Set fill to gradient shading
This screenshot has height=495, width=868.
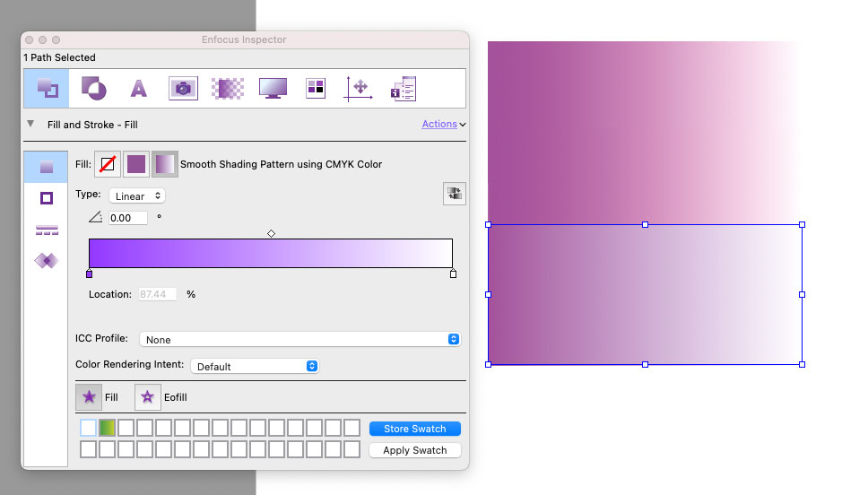(x=165, y=164)
